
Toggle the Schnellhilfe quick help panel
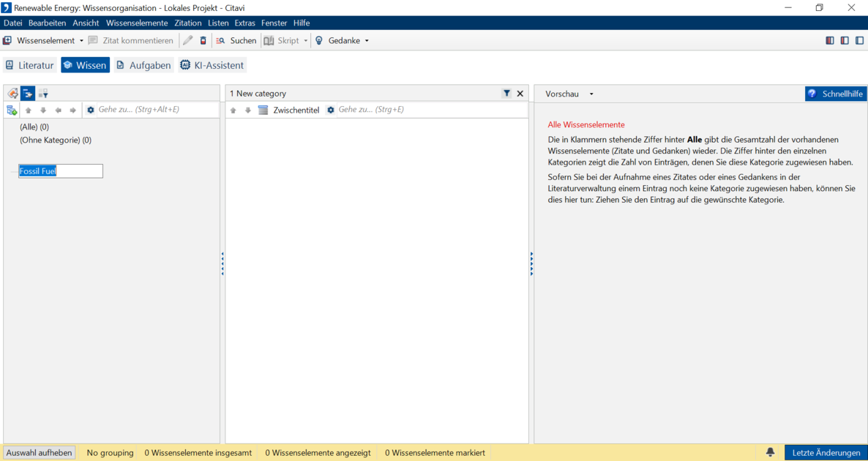pos(835,94)
